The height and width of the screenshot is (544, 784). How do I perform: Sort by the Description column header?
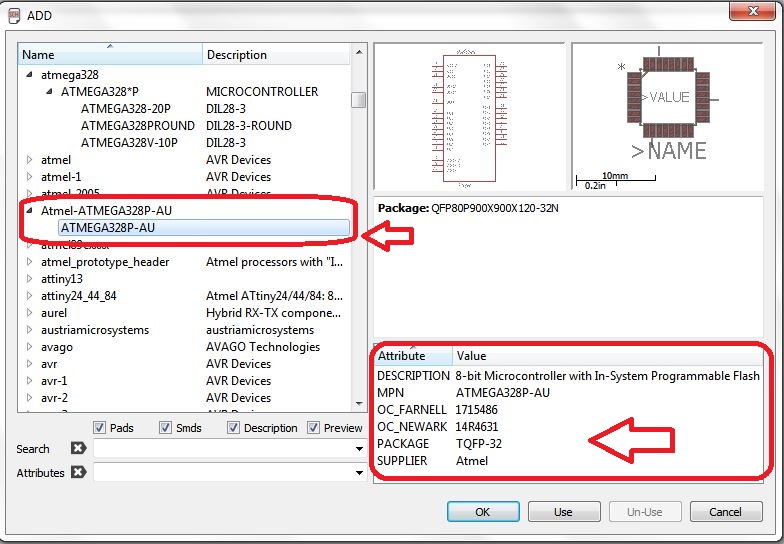276,54
